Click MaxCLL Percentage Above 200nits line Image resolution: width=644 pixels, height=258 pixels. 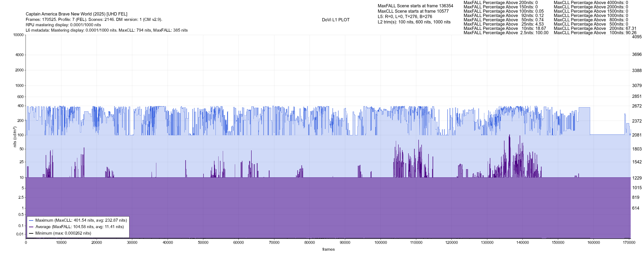[595, 29]
